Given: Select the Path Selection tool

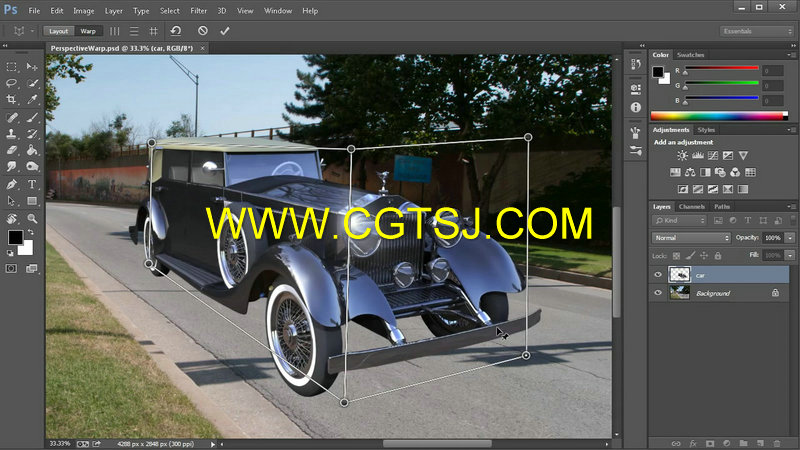Looking at the screenshot, I should point(11,201).
